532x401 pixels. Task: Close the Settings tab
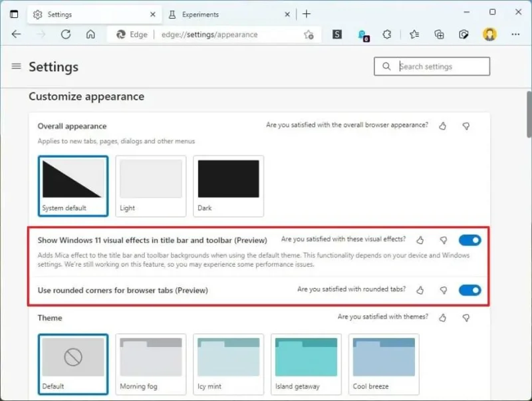pos(153,14)
